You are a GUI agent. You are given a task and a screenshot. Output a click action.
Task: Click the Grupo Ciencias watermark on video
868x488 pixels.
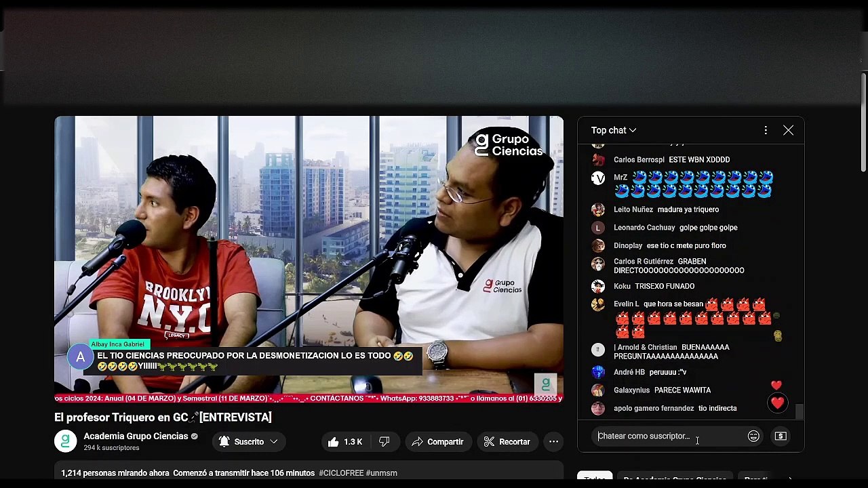tap(545, 384)
